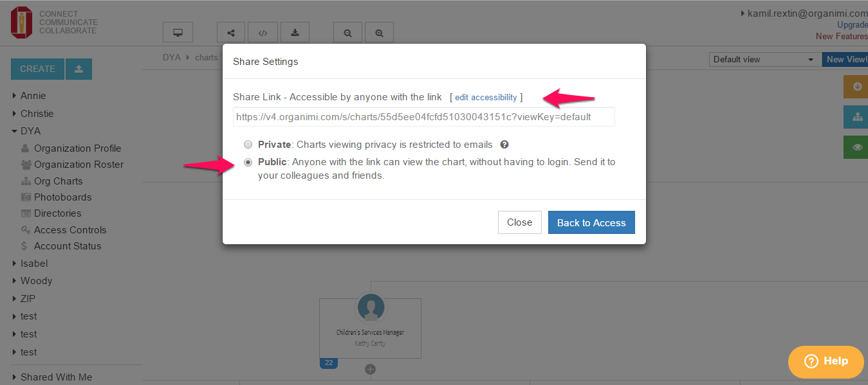Open Access Controls in the sidebar
868x385 pixels.
click(70, 230)
